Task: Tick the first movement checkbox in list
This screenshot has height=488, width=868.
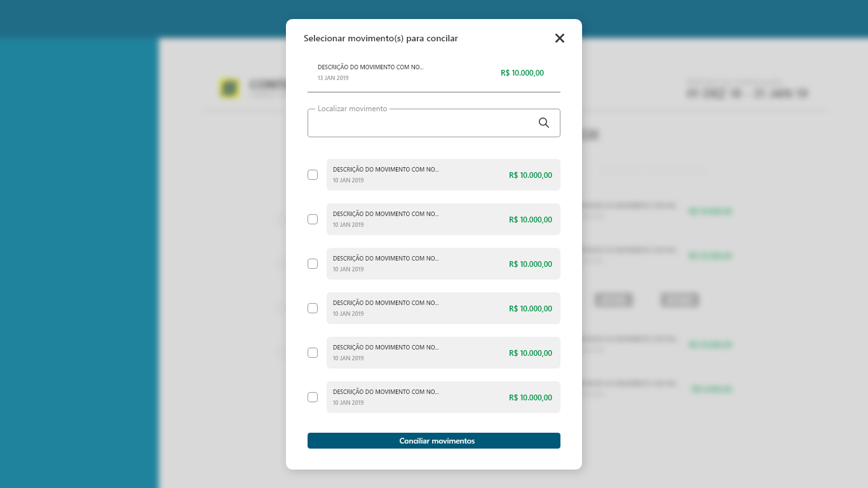Action: click(x=313, y=175)
